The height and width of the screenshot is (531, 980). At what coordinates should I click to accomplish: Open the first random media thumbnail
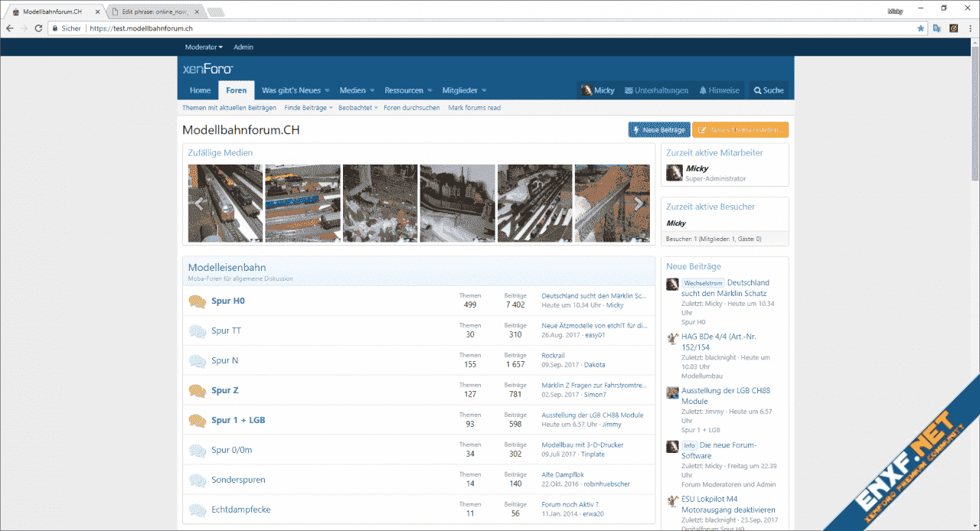point(225,204)
